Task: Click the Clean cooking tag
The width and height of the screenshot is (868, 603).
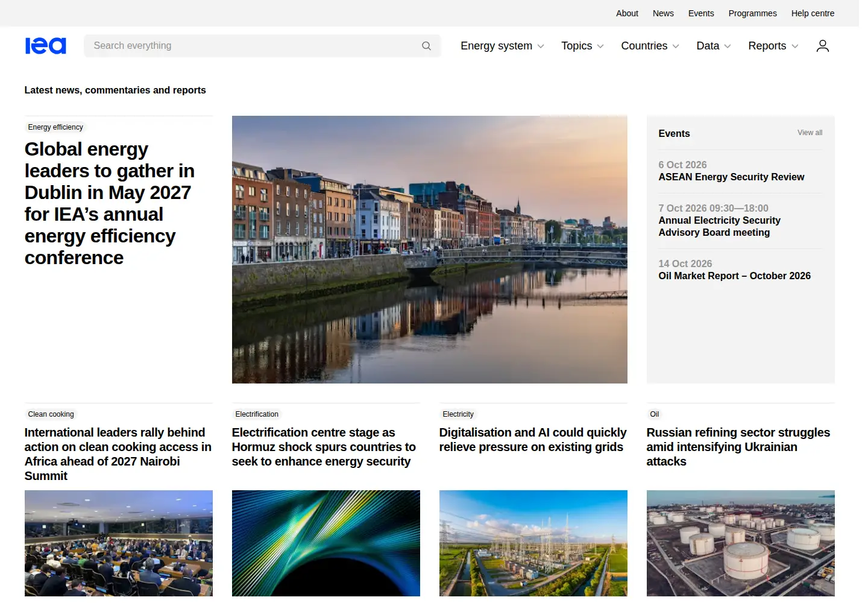Action: pos(51,414)
